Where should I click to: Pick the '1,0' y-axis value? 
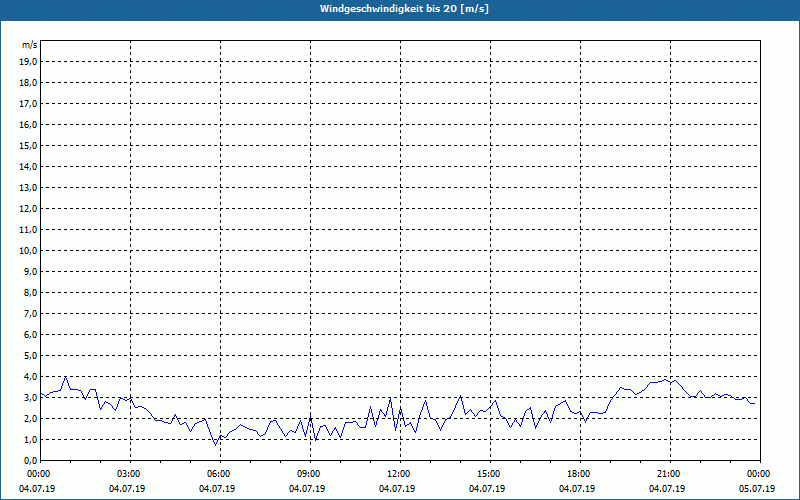point(30,440)
